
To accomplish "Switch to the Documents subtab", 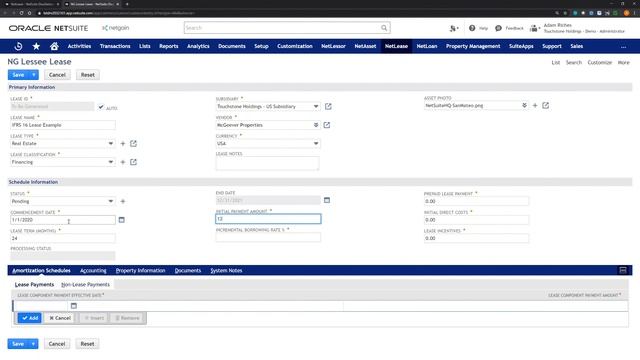I will point(188,270).
